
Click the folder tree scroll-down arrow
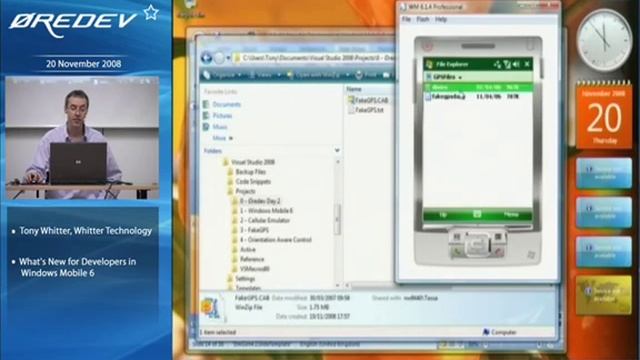[338, 285]
